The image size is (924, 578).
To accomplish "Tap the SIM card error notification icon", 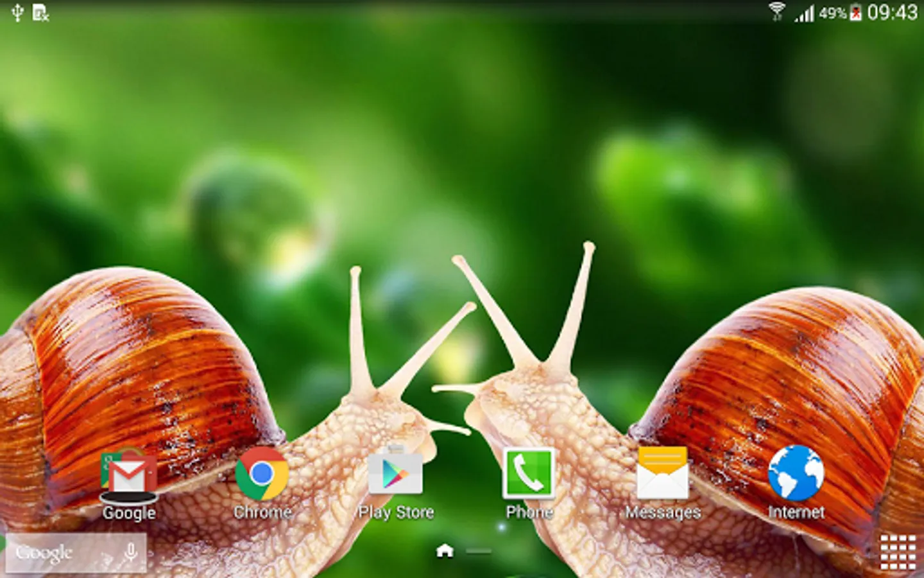I will tap(40, 13).
